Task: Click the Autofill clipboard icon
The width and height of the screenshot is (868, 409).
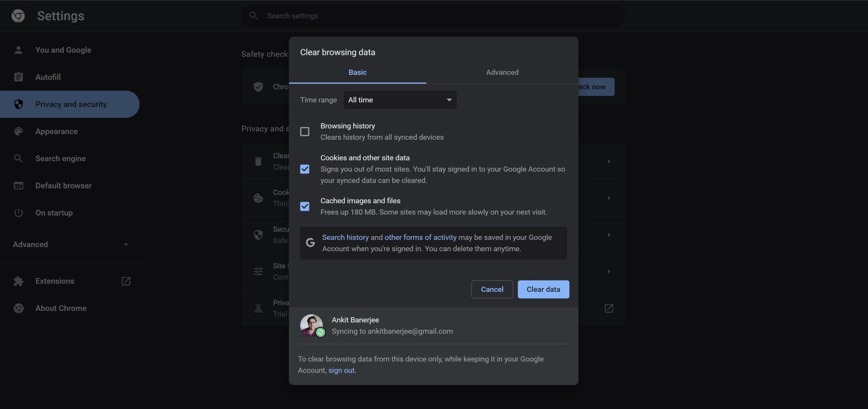Action: click(x=19, y=77)
